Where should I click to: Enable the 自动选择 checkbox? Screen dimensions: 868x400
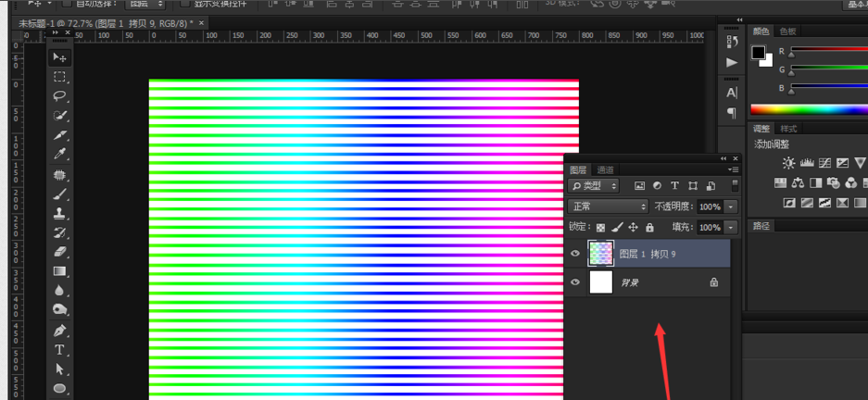coord(66,4)
